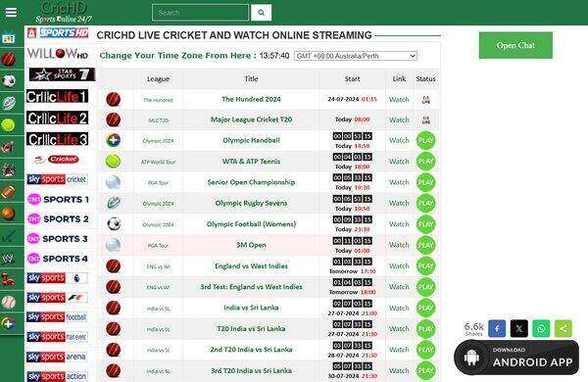Open the hamburger menu
The width and height of the screenshot is (588, 382).
tap(11, 13)
